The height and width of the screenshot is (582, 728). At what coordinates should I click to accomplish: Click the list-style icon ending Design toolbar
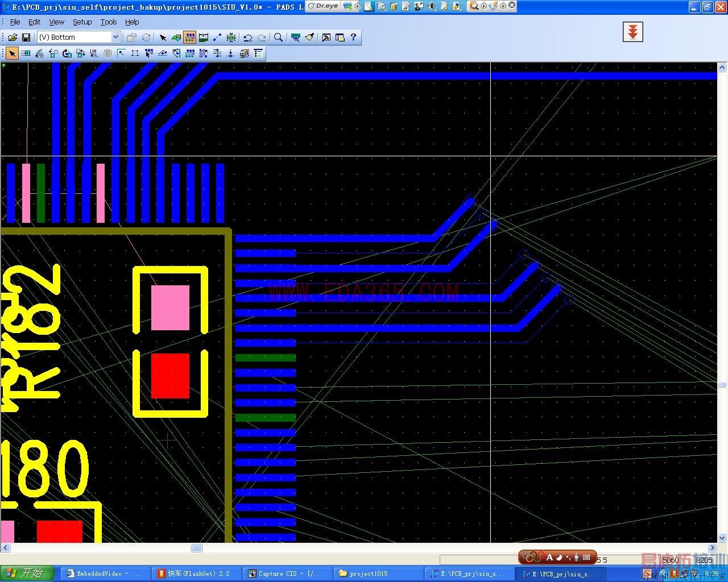click(258, 53)
